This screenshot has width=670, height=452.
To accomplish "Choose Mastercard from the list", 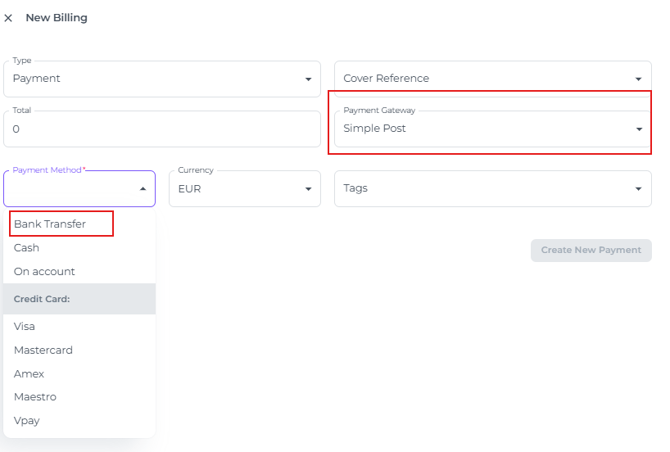I will (x=43, y=351).
